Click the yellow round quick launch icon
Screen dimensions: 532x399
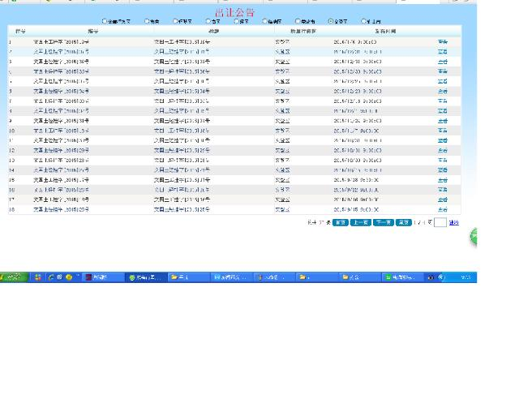click(x=69, y=277)
